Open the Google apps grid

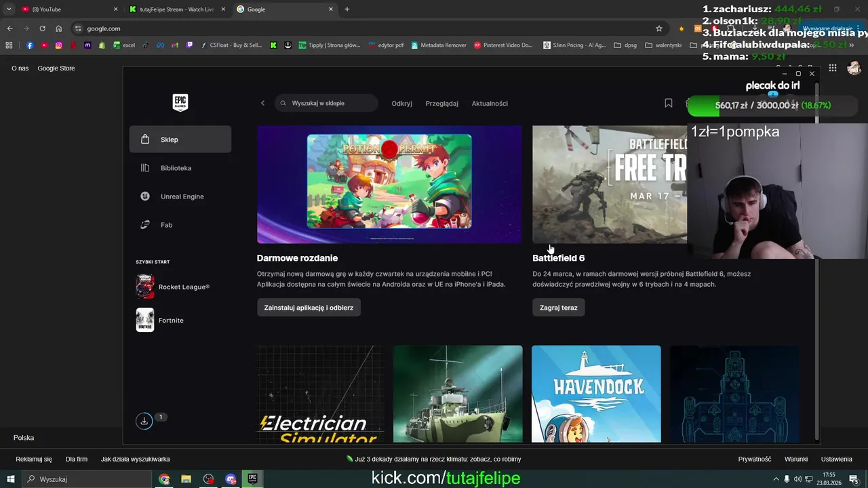[833, 68]
